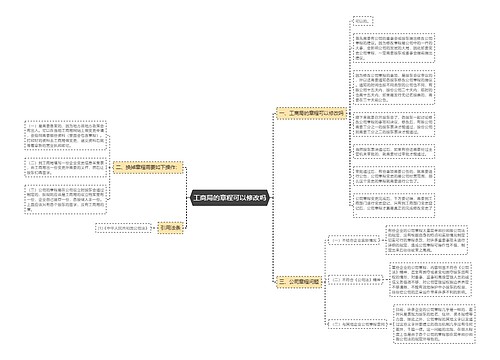The height and width of the screenshot is (360, 500).
Task: Select the small top node 可以的
Action: click(363, 21)
